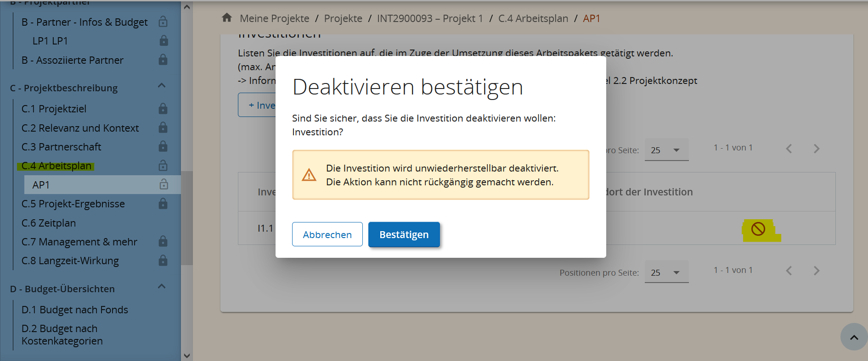Go to next page in bottom paginator

pos(816,271)
